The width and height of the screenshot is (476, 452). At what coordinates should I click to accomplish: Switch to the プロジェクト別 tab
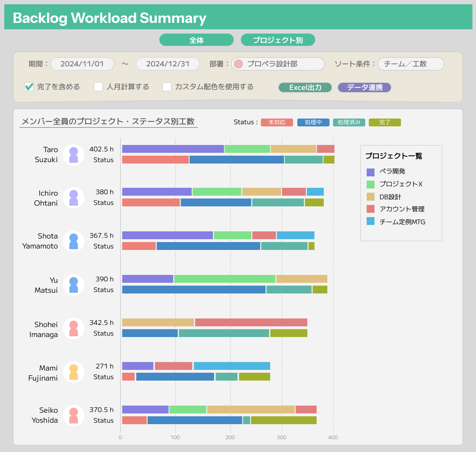click(x=278, y=40)
